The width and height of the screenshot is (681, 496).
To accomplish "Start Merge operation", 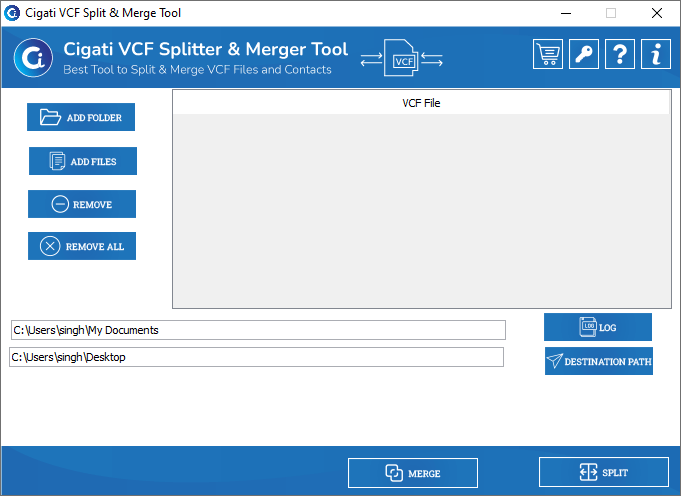I will pos(413,473).
